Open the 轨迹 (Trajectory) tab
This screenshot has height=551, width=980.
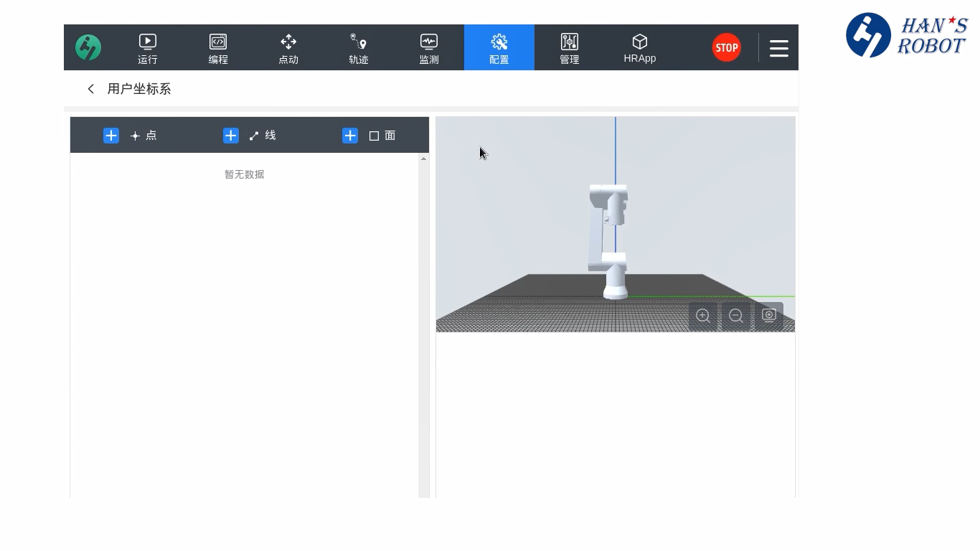tap(359, 47)
